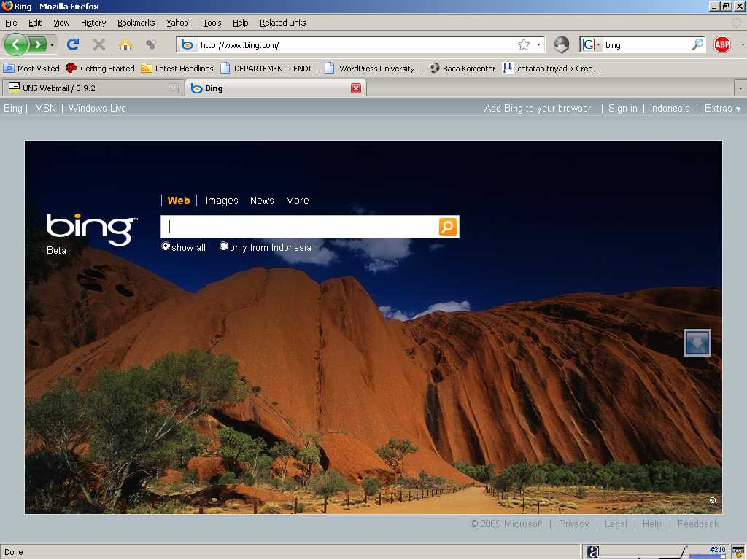Click the Bing site icon in address bar

(187, 44)
